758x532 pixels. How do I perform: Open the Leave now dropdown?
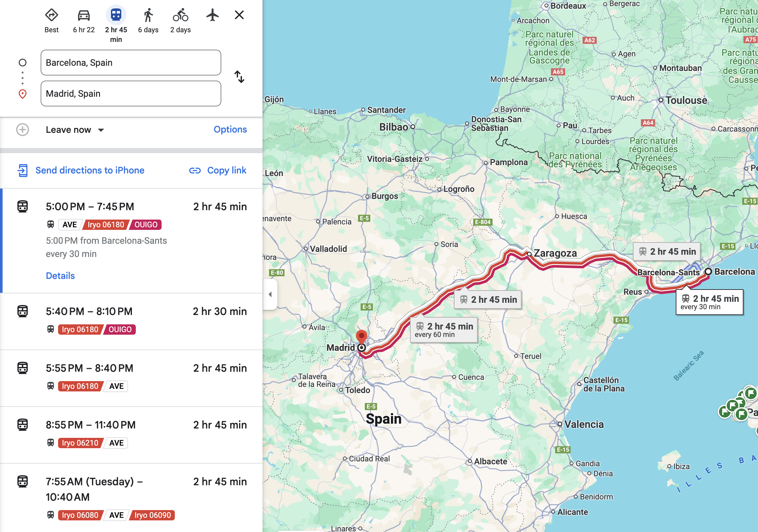[x=75, y=130]
